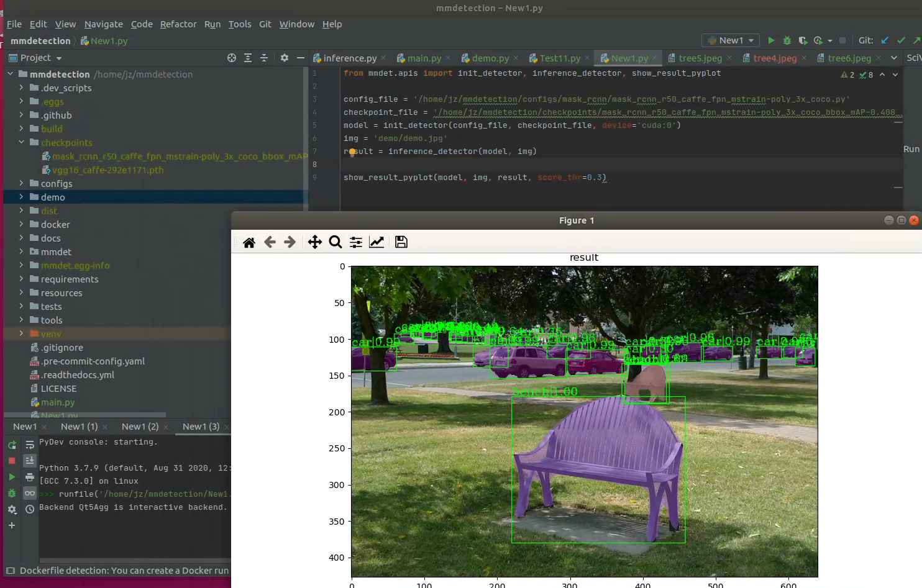Reset the figure view with the Home icon
Viewport: 922px width, 588px height.
coord(249,242)
